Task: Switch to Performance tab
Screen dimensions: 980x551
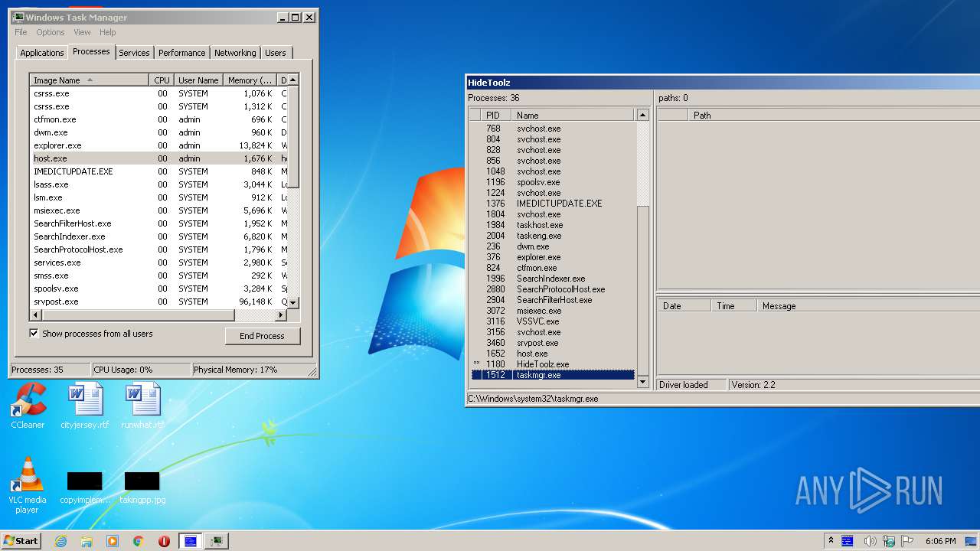Action: (x=182, y=53)
